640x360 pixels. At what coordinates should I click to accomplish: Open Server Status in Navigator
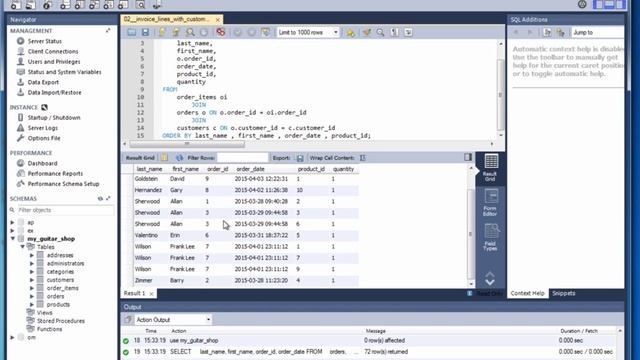click(x=44, y=41)
